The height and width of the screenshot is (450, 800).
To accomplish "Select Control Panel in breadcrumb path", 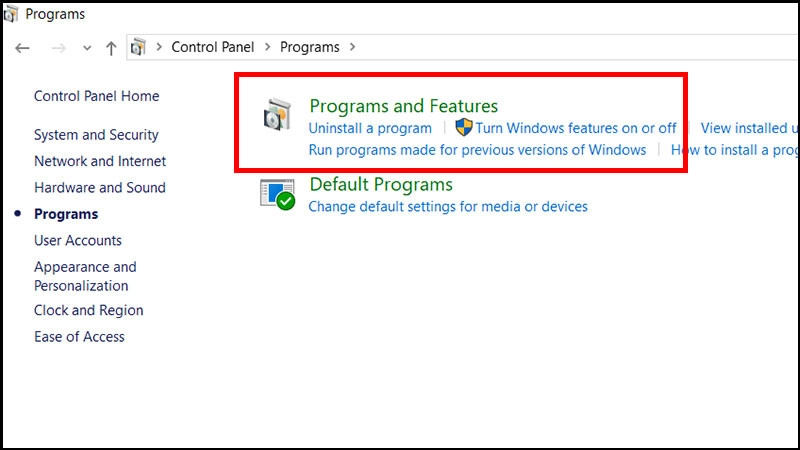I will [212, 47].
